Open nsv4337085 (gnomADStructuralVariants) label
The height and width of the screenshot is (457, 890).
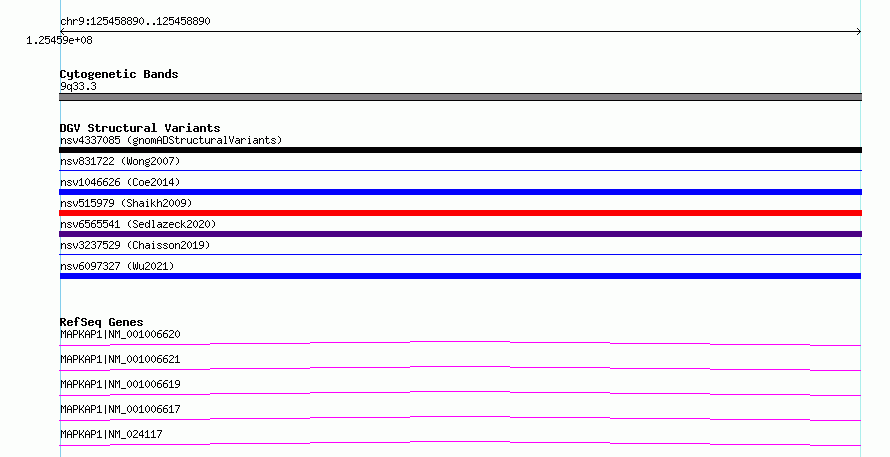click(171, 140)
